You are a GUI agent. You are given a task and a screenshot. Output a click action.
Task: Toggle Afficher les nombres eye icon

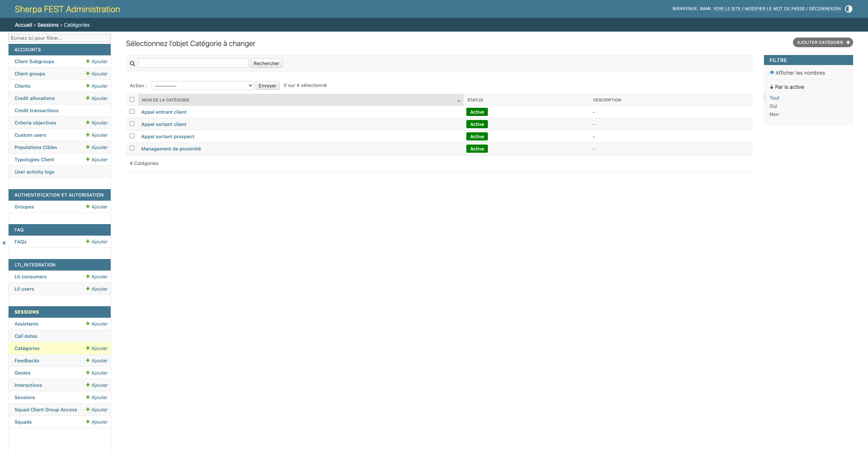coord(772,73)
